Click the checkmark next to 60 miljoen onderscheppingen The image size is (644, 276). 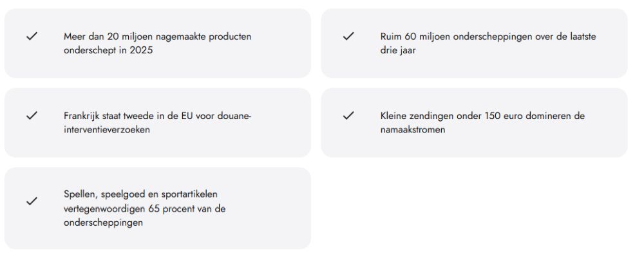(348, 37)
